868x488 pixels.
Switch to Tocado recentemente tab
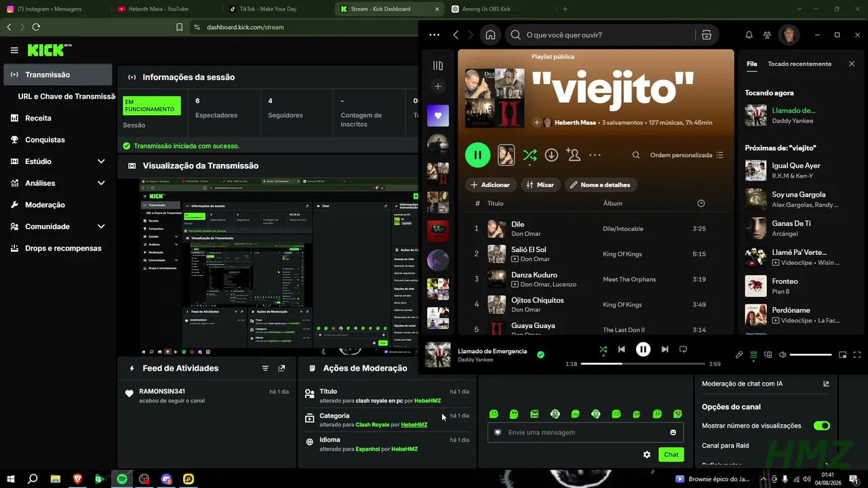click(800, 64)
